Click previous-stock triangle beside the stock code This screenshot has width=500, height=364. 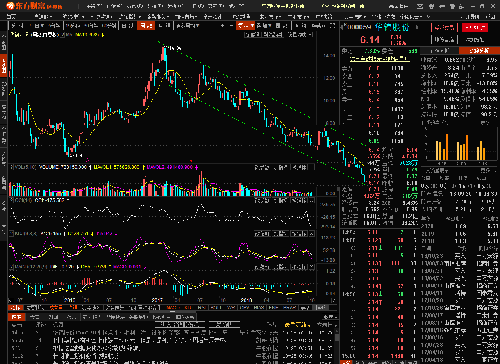pyautogui.click(x=342, y=27)
